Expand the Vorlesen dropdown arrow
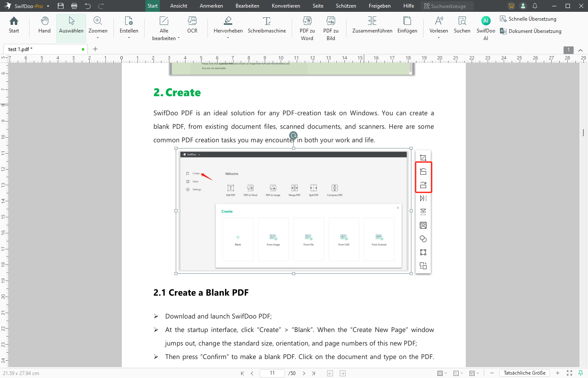This screenshot has width=588, height=378. pyautogui.click(x=439, y=38)
